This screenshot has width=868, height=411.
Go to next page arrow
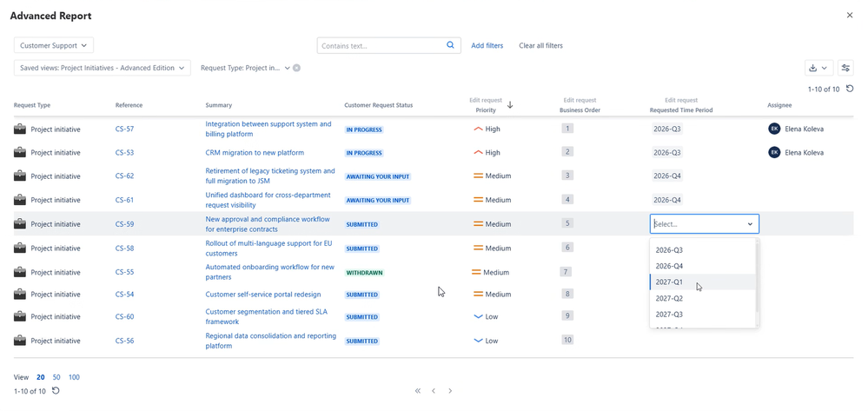tap(450, 391)
